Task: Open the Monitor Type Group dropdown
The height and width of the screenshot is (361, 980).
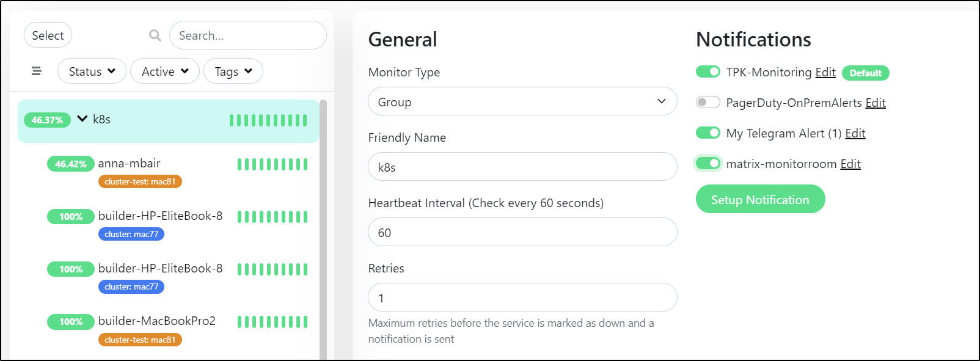Action: click(x=522, y=101)
